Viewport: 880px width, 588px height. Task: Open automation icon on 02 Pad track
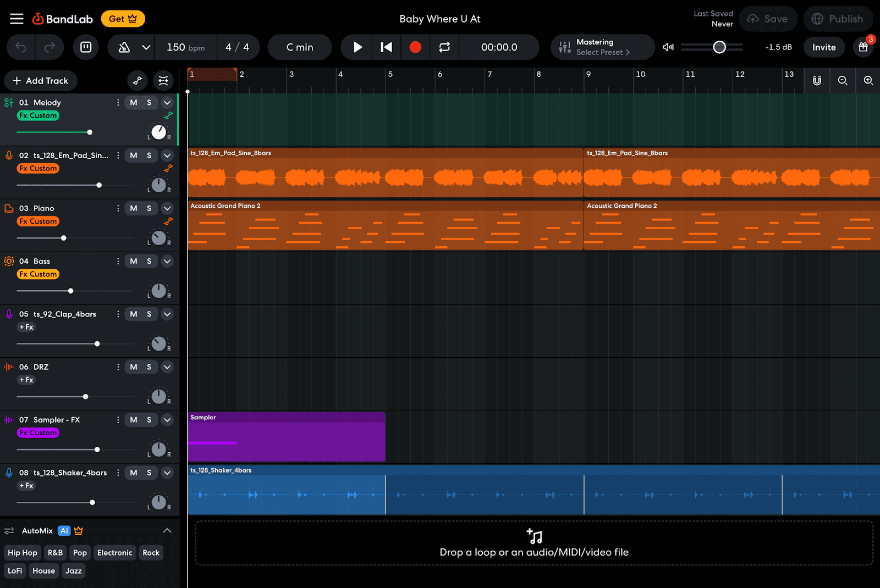[x=168, y=168]
